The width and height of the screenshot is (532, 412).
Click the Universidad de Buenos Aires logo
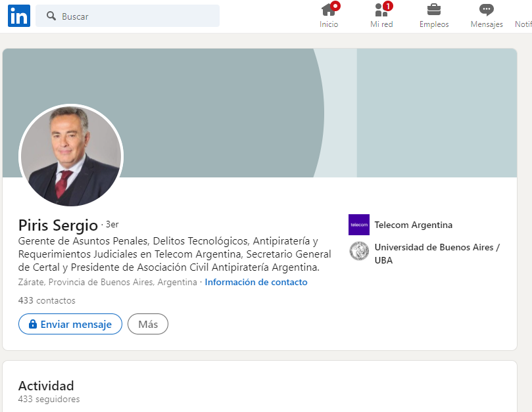(358, 250)
